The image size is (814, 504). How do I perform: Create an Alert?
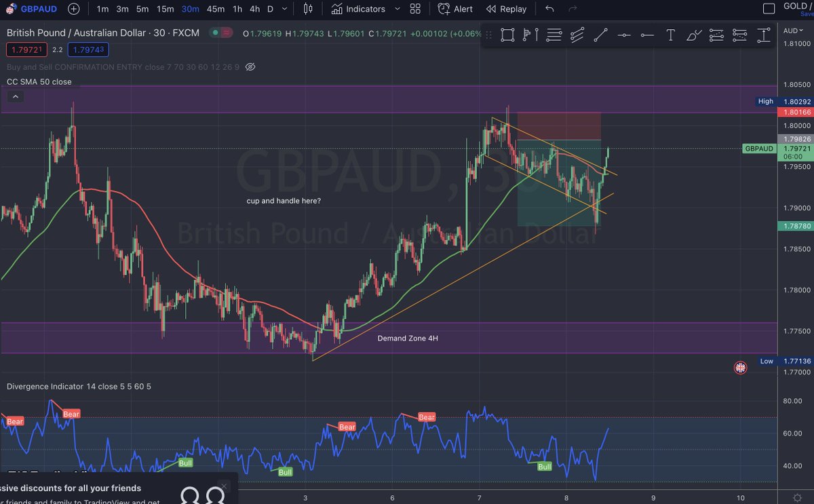455,9
